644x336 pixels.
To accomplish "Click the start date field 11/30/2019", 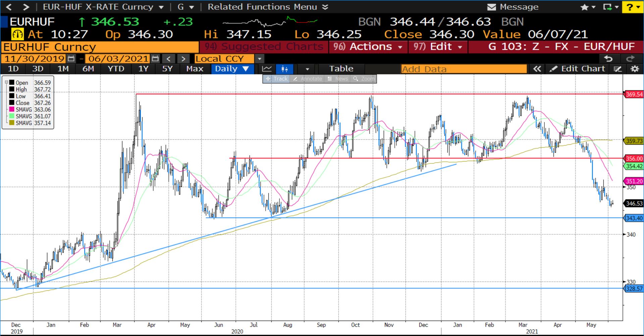I will click(x=34, y=59).
